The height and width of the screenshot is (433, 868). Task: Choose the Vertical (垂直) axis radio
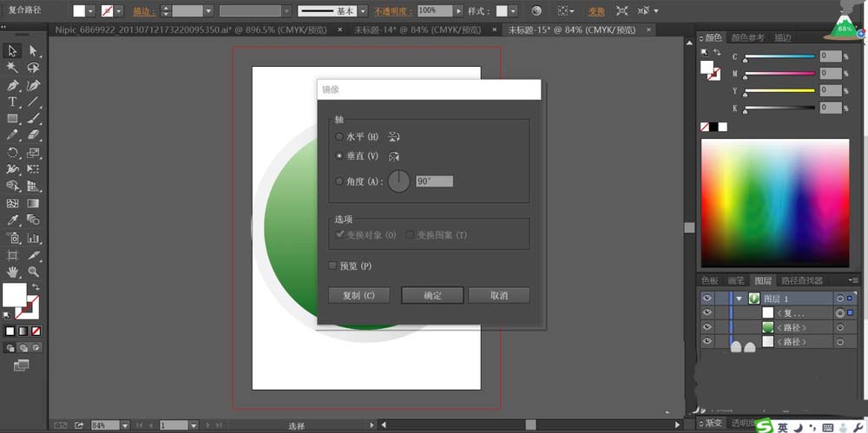point(339,156)
